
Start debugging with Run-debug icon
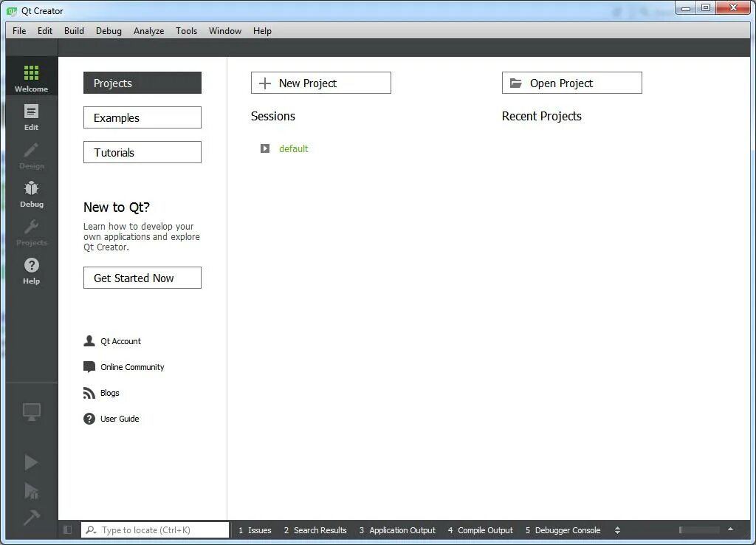(x=31, y=490)
